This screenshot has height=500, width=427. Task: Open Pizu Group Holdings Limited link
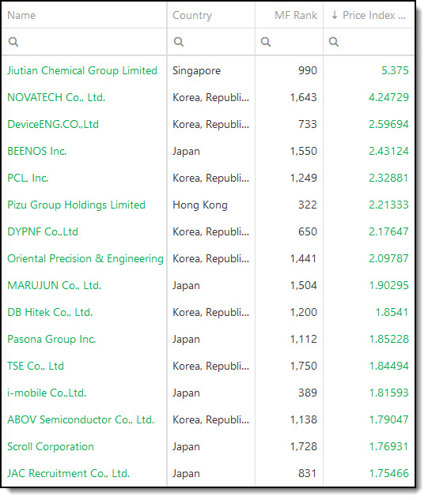pyautogui.click(x=76, y=205)
